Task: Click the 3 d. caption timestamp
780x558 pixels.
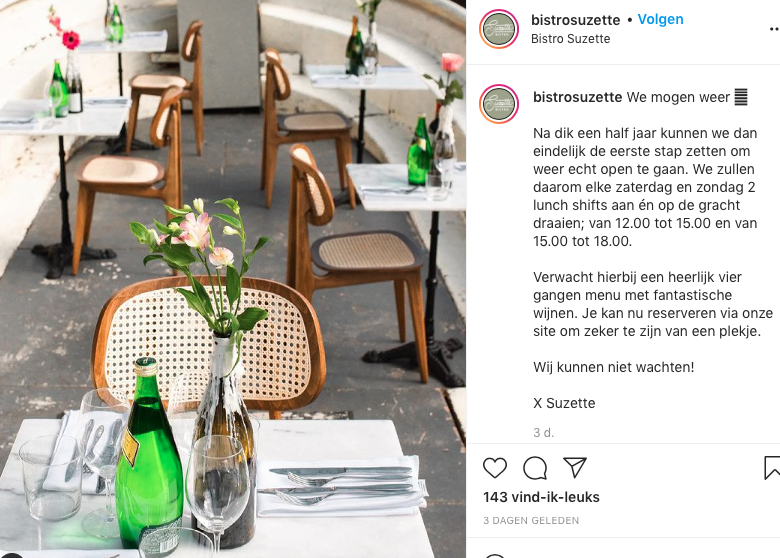Action: [543, 433]
